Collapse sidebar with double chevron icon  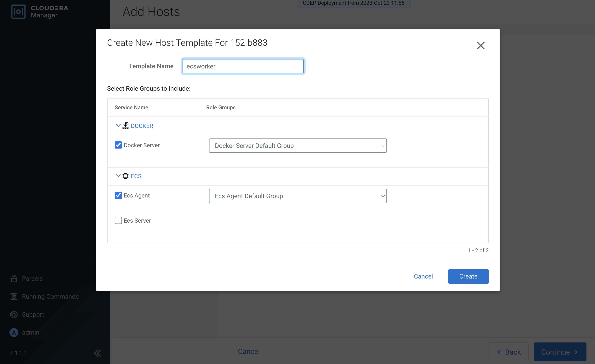tap(97, 353)
